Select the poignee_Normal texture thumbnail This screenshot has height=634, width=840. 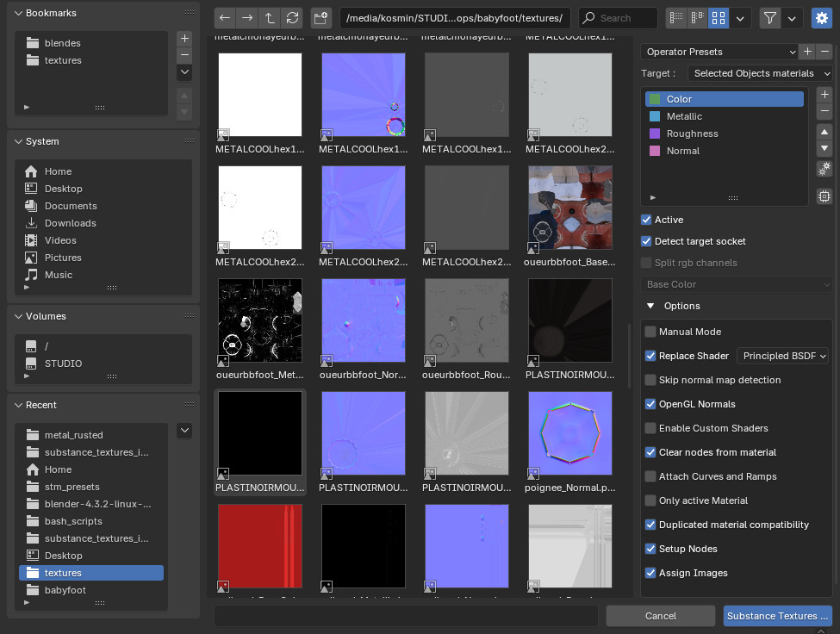pos(570,433)
